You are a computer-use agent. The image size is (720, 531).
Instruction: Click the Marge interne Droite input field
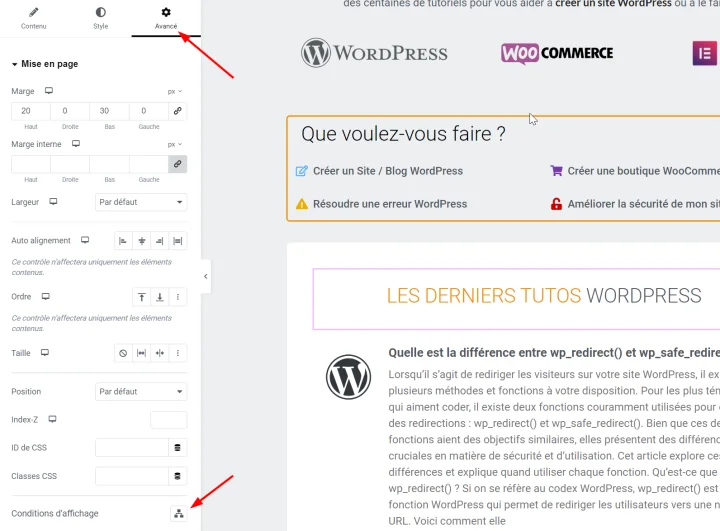(70, 164)
